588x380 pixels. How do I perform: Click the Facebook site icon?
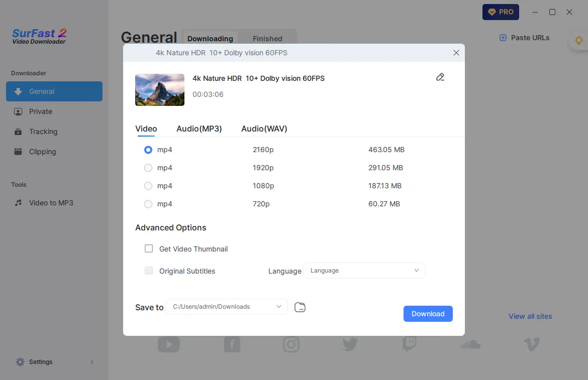[x=232, y=344]
